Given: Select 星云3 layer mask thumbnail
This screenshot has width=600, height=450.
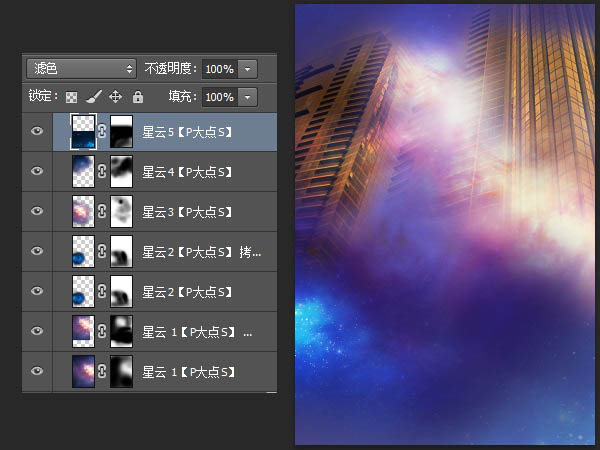Looking at the screenshot, I should pyautogui.click(x=121, y=211).
